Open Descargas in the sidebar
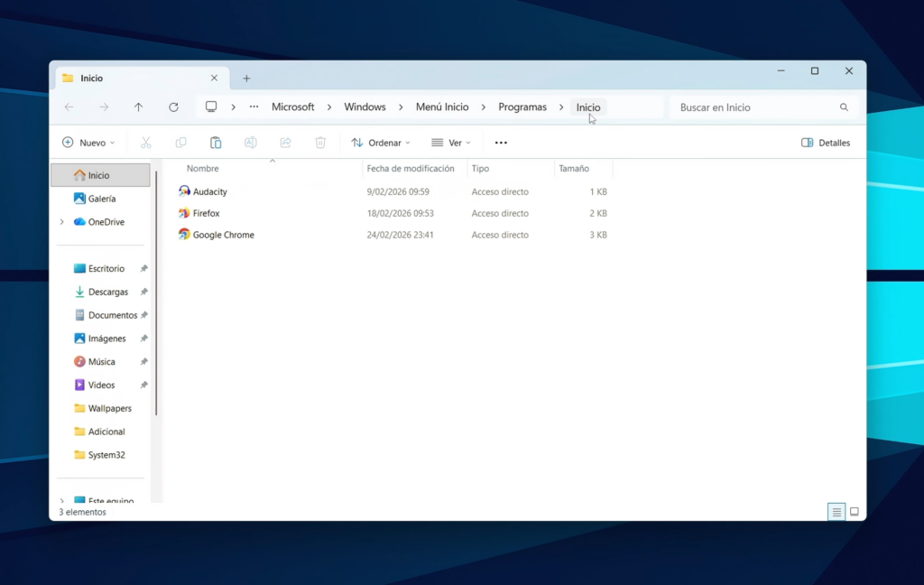Image resolution: width=924 pixels, height=585 pixels. [107, 292]
